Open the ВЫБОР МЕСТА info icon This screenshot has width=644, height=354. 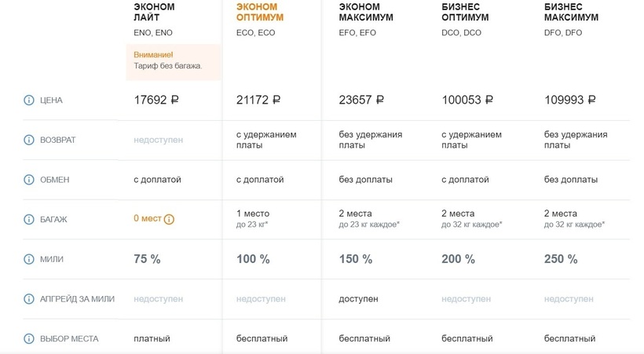(x=29, y=339)
